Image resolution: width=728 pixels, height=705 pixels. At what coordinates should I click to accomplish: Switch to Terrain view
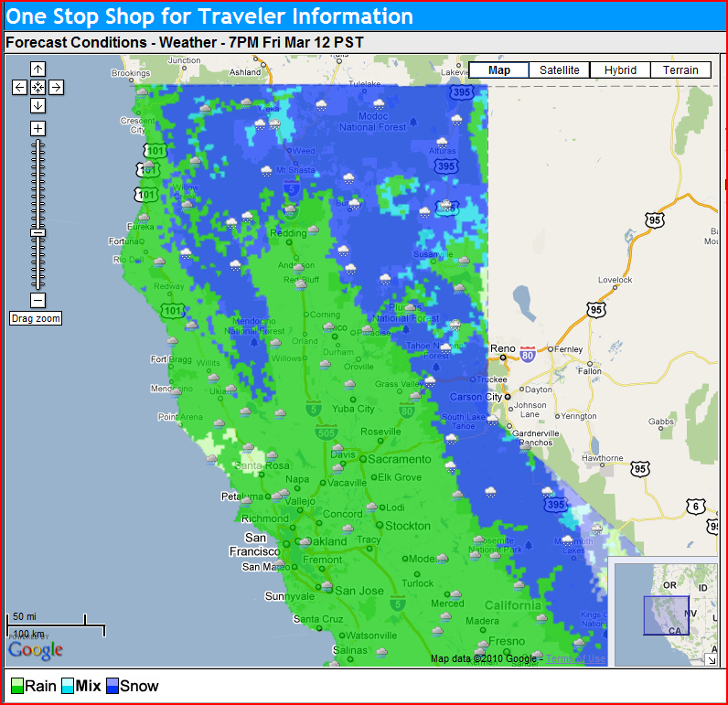coord(680,70)
